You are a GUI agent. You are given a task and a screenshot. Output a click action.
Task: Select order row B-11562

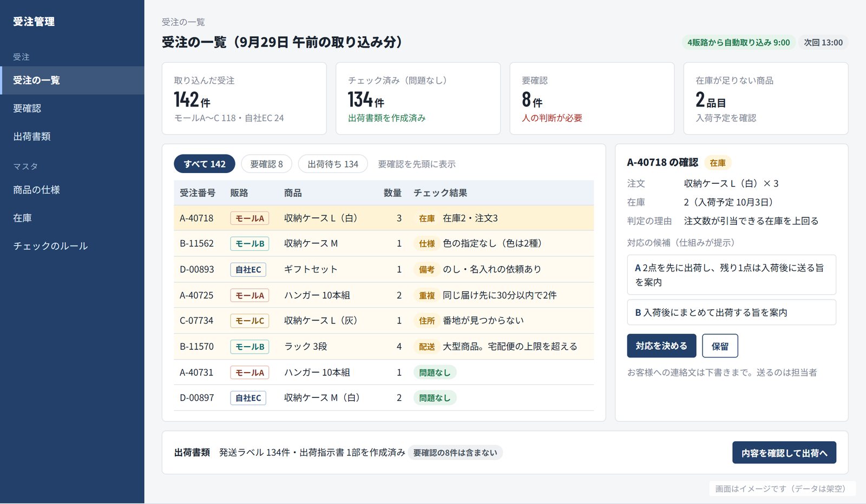(x=384, y=243)
